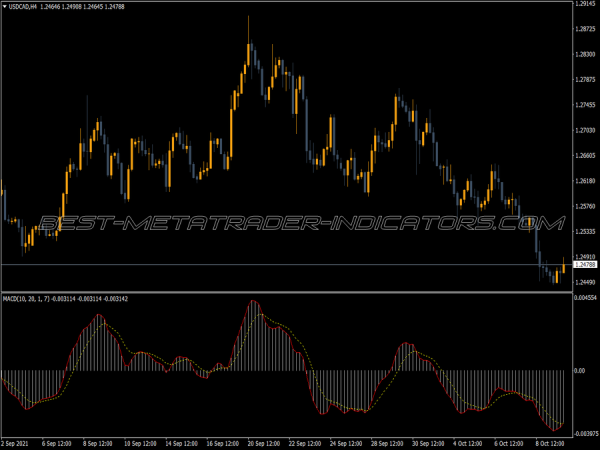The image size is (600, 450).
Task: Click the MACD(10, 20, 1, 7) indicator label
Action: (x=26, y=299)
